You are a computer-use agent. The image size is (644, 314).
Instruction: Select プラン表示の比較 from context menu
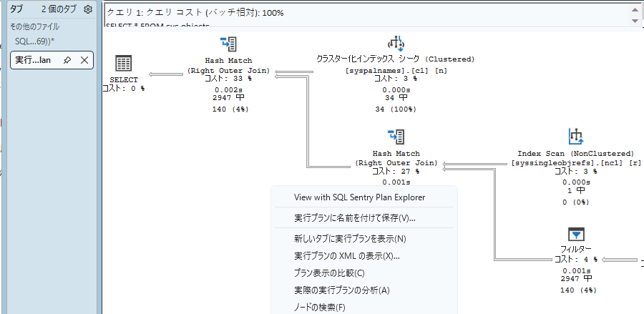coord(329,273)
